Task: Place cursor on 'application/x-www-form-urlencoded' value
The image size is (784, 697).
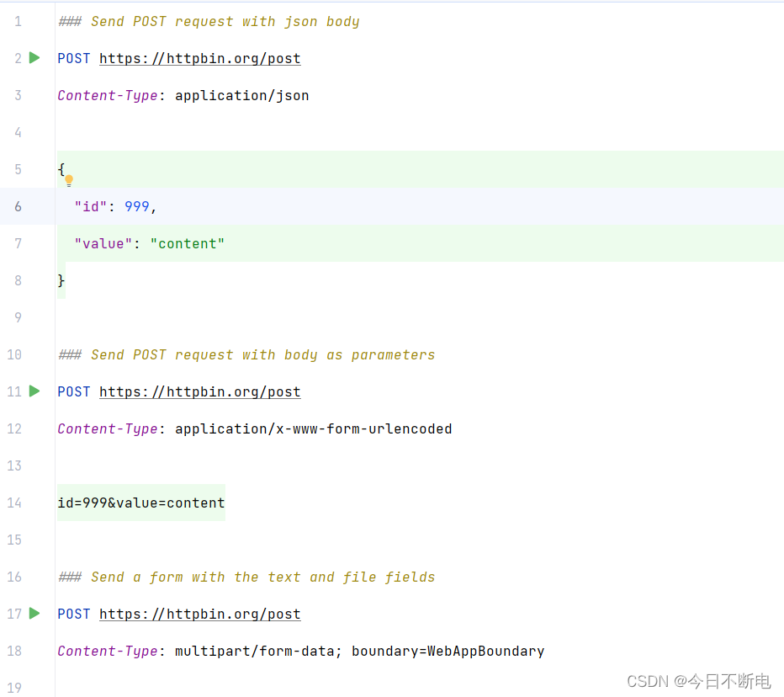Action: (x=314, y=428)
